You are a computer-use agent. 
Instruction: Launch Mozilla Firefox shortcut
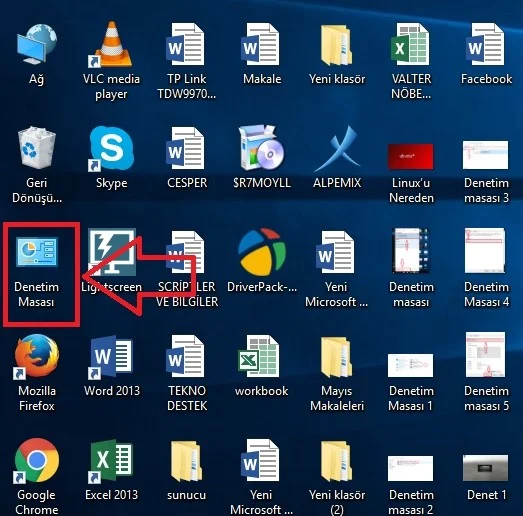click(37, 356)
